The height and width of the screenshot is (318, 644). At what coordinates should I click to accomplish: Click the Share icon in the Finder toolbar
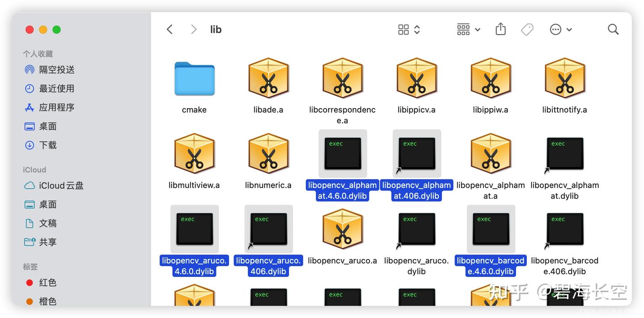pos(500,29)
